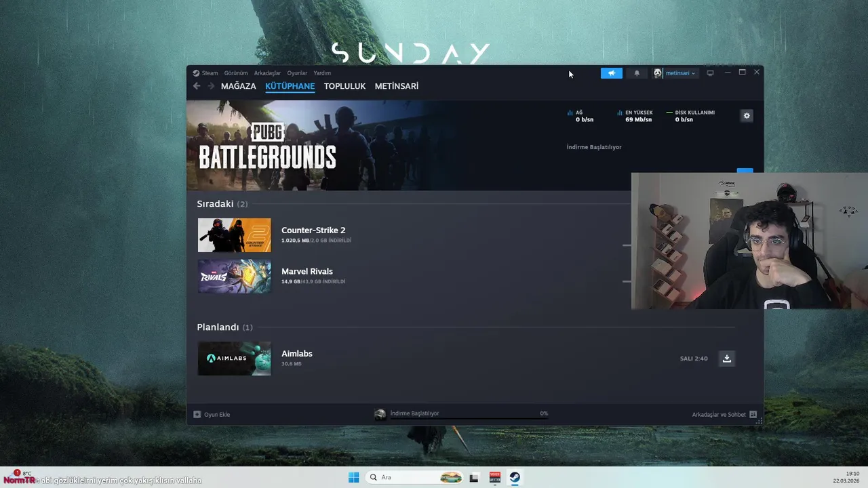868x488 pixels.
Task: Click the Oyun Ekle plus icon
Action: coord(197,414)
